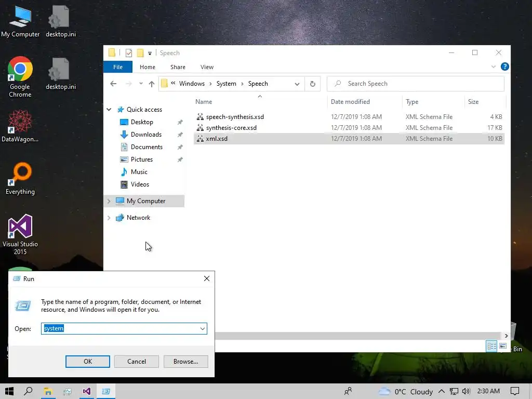Switch Explorer to Details view icon

tap(491, 346)
